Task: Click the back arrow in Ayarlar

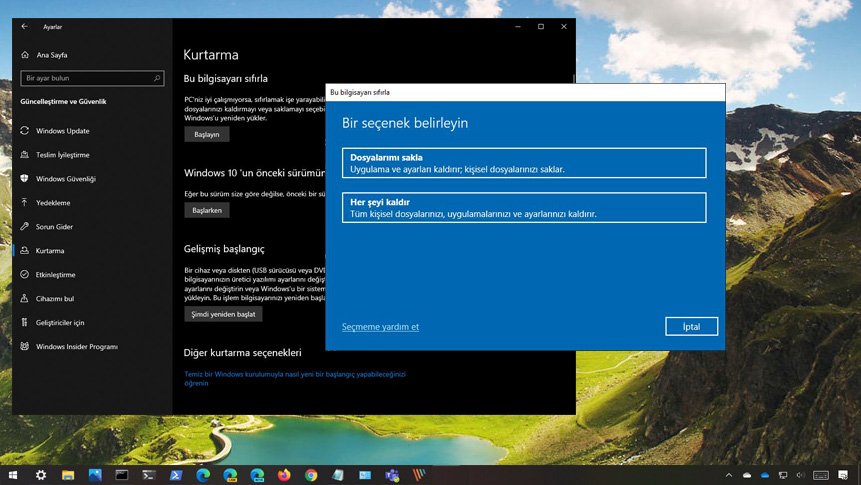Action: click(x=24, y=26)
